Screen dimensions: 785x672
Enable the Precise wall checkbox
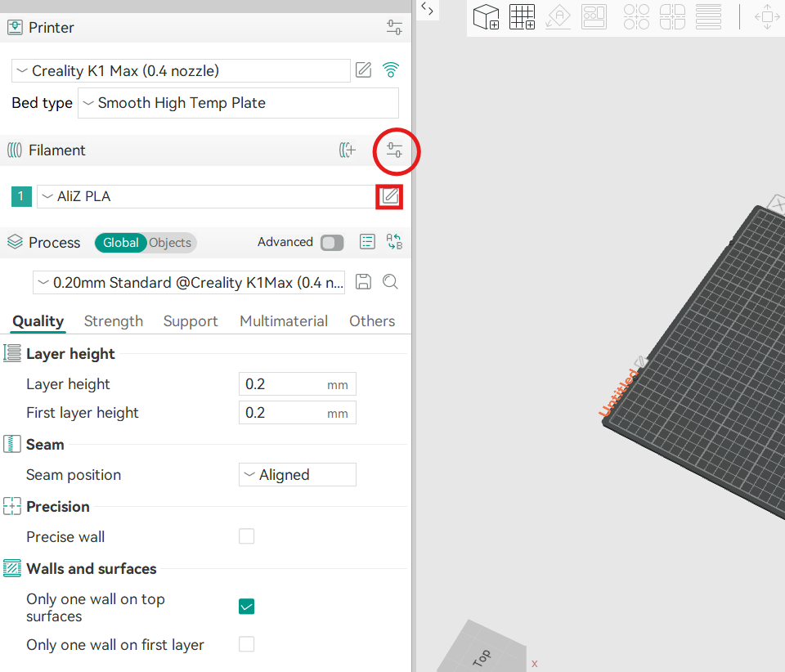pos(246,536)
